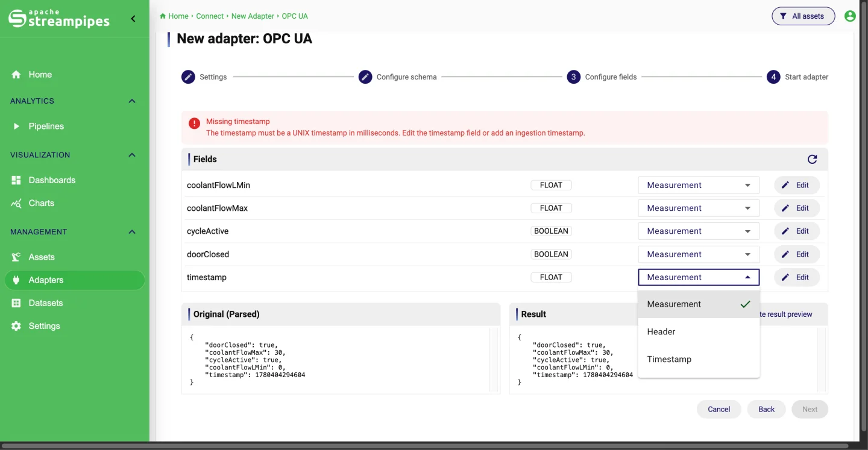Edit the coolantFlowMax field
Screen dimensions: 868x450
[796, 208]
